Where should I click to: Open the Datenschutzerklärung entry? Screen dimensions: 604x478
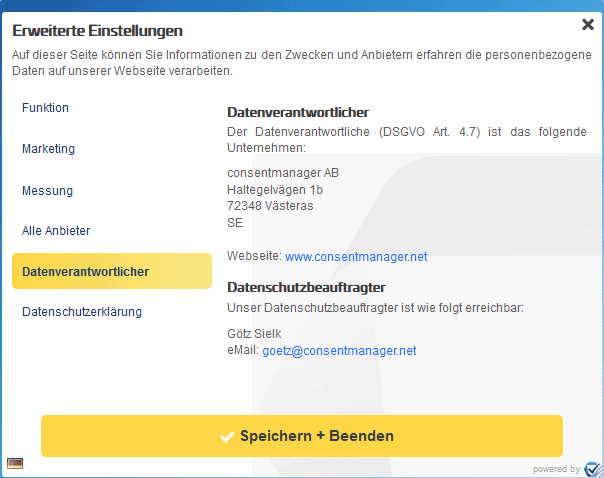[x=82, y=312]
